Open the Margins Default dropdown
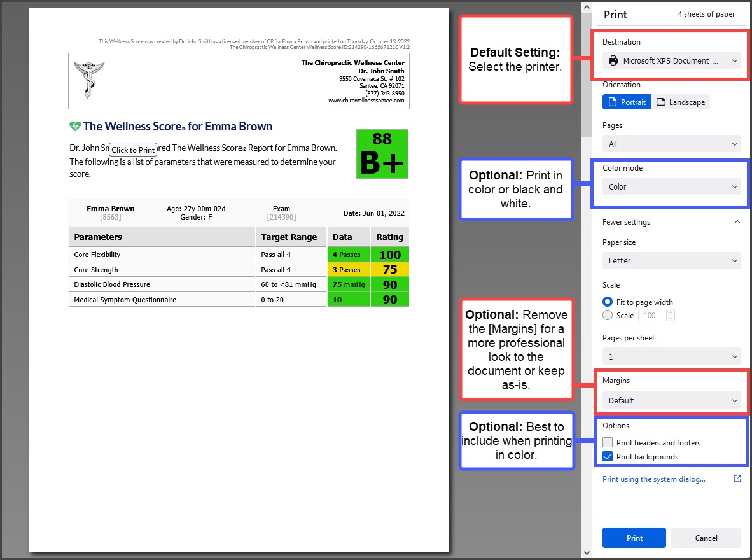The width and height of the screenshot is (752, 560). pos(671,400)
